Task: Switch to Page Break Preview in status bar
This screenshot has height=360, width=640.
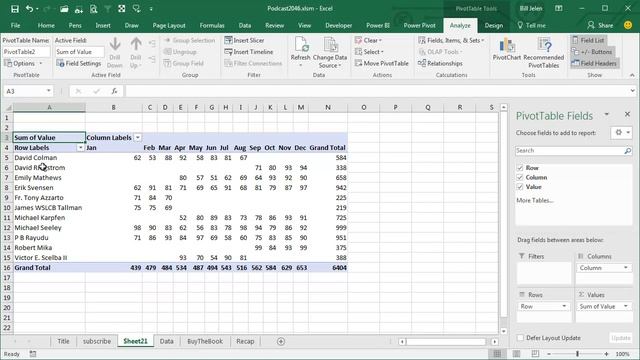Action: [535, 354]
